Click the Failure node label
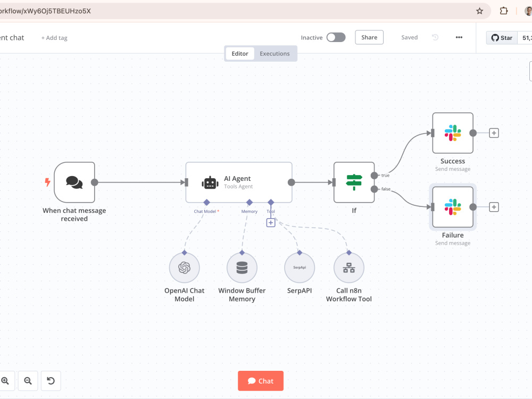 453,235
